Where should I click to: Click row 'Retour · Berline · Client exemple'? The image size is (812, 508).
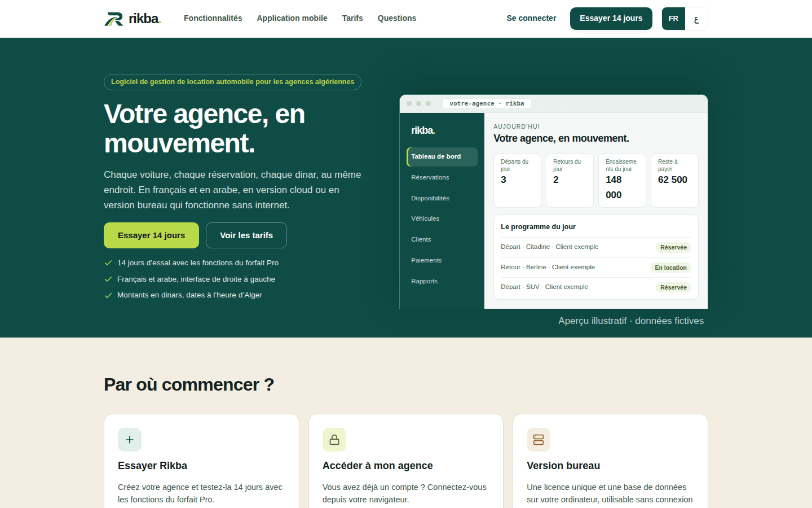[596, 268]
